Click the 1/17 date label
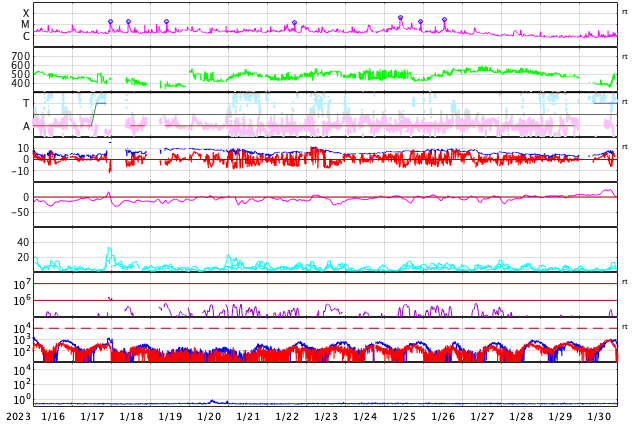The width and height of the screenshot is (634, 424). coord(92,417)
